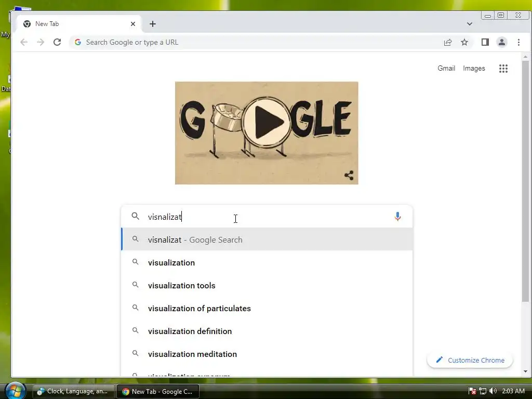Select the visnalizat - Google Search suggestion
The image size is (532, 399).
click(267, 240)
